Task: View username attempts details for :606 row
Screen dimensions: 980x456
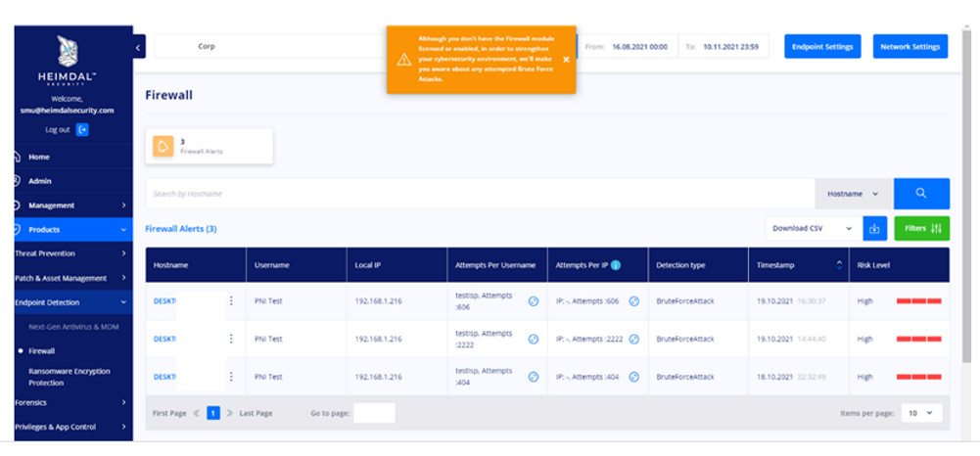Action: click(534, 301)
